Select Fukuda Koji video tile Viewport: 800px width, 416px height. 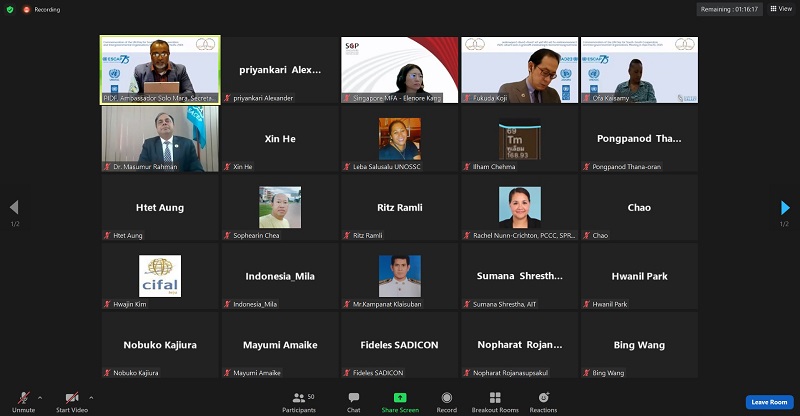click(x=519, y=70)
